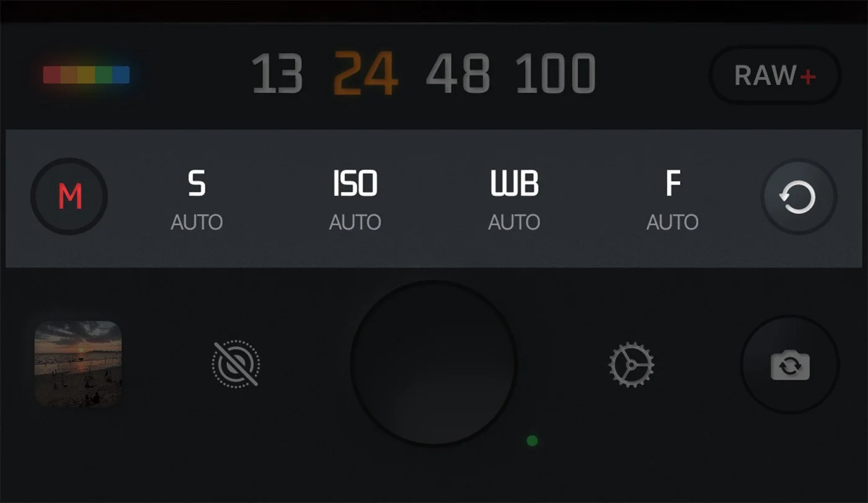868x503 pixels.
Task: Select the 13mm focal length
Action: pyautogui.click(x=277, y=74)
